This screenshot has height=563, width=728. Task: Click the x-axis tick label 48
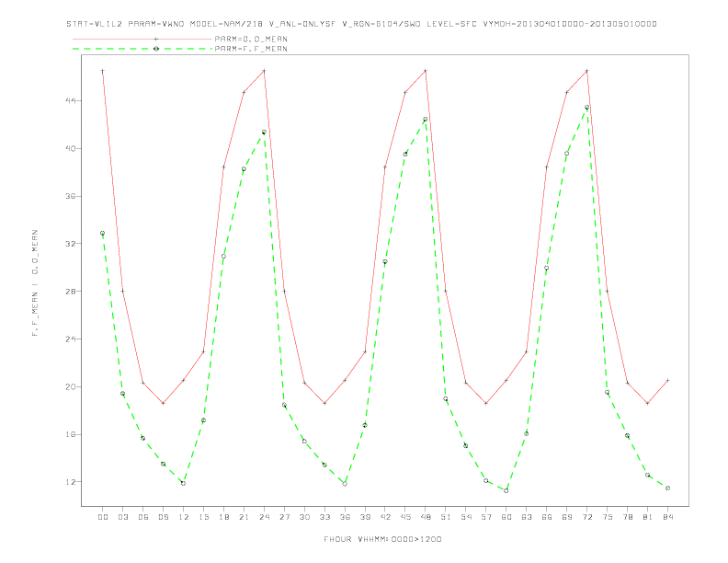[x=426, y=517]
